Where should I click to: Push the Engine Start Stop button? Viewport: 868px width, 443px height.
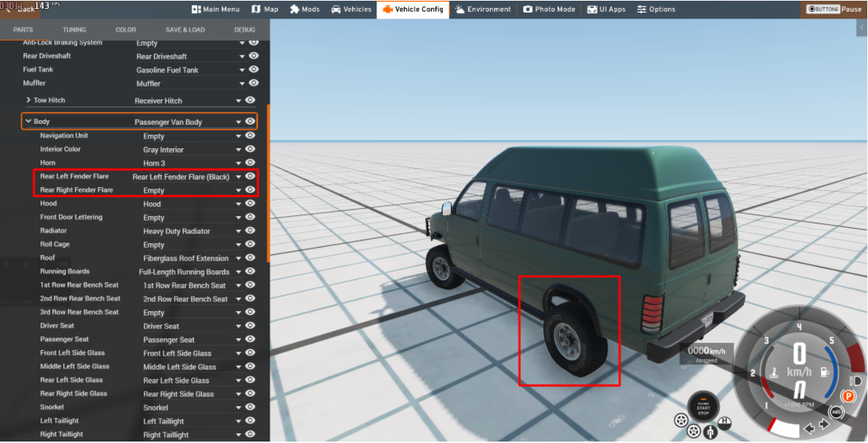(703, 406)
